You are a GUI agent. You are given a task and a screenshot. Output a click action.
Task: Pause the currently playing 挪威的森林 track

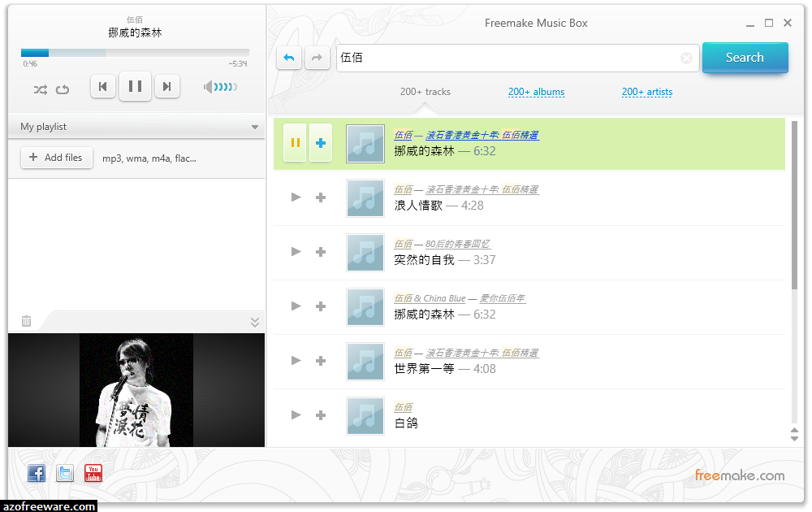coord(295,143)
